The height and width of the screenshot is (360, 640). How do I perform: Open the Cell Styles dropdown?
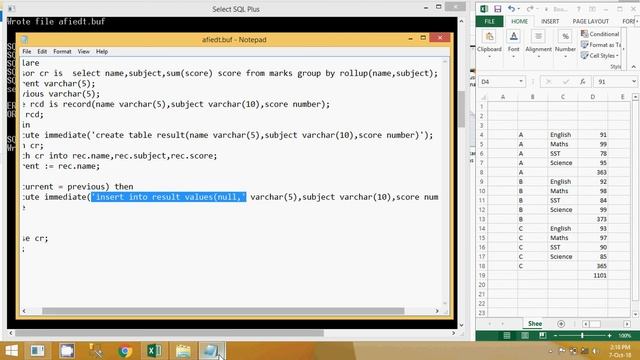[x=600, y=56]
